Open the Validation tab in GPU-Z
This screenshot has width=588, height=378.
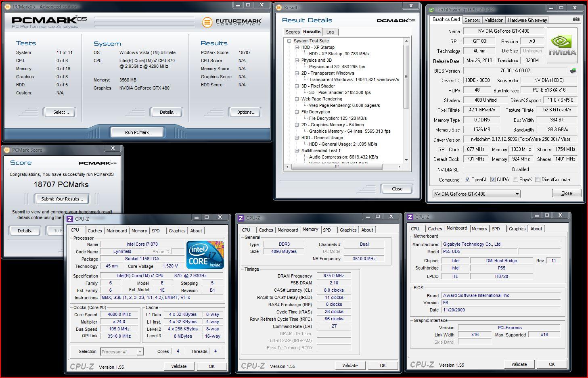point(494,20)
